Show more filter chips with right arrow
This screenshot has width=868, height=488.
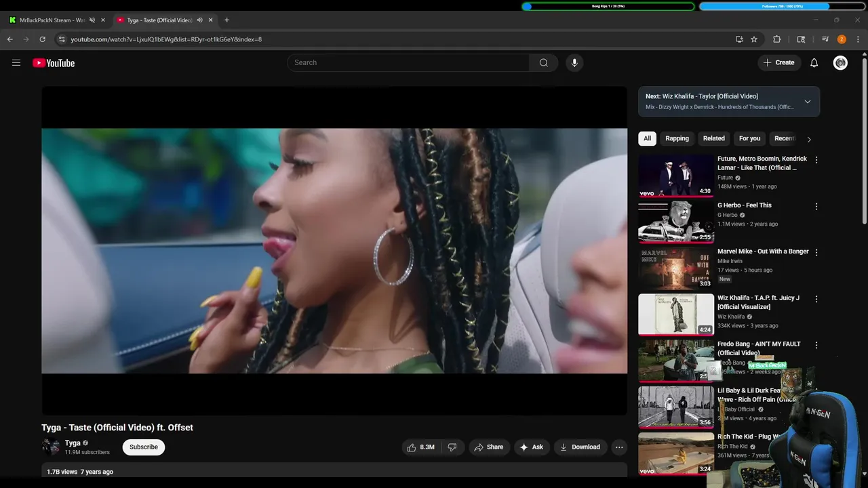coord(808,139)
